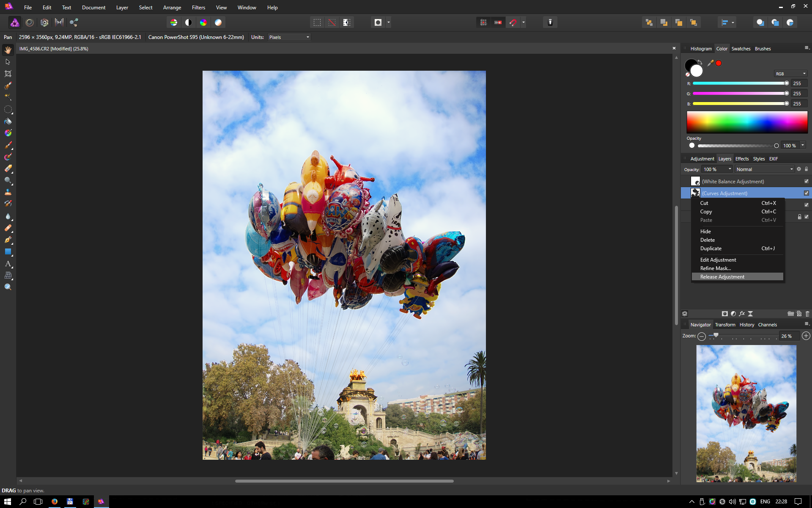Viewport: 812px width, 508px height.
Task: Click the Invert Selection toolbar icon
Action: pos(347,22)
